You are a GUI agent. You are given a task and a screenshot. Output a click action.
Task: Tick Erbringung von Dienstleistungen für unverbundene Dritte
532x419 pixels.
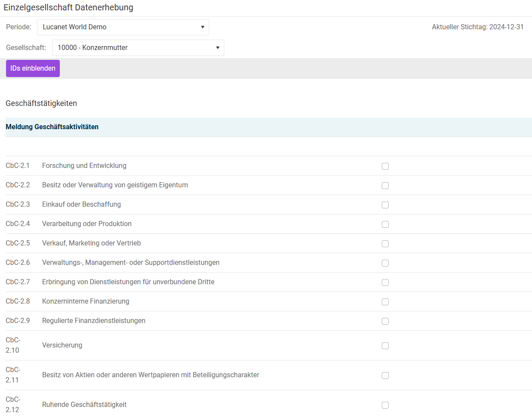(385, 282)
